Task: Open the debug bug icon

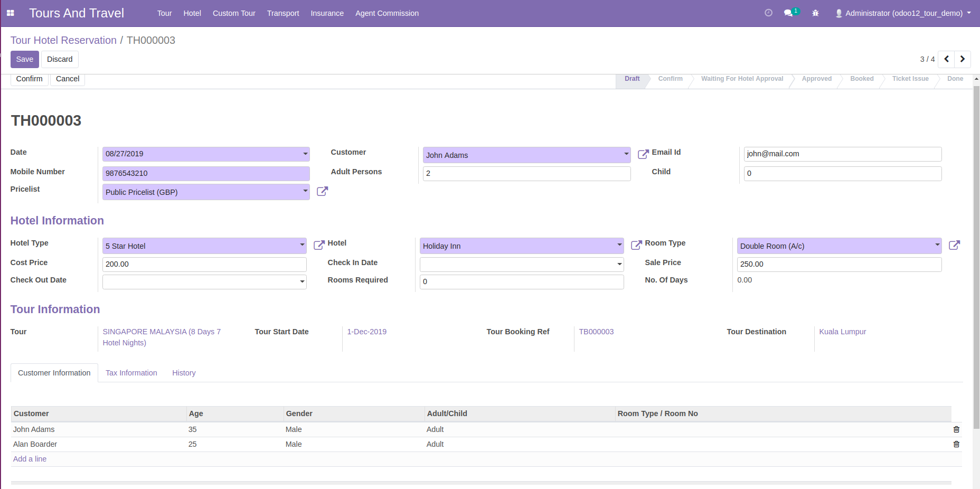Action: (815, 13)
